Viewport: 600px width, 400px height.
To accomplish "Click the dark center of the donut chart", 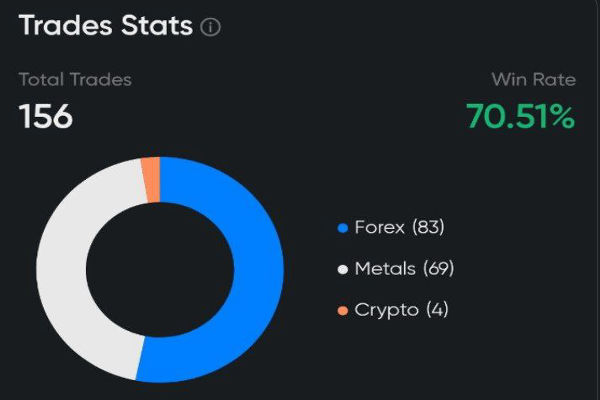I will click(x=160, y=270).
